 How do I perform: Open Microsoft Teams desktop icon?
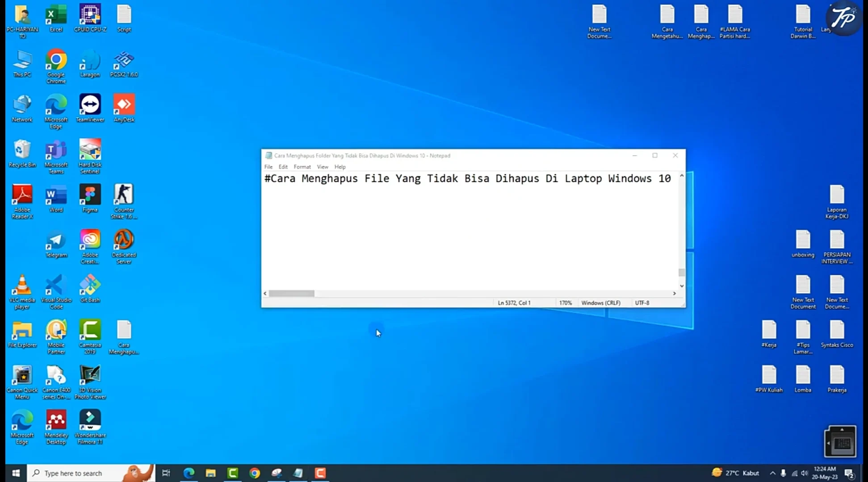pos(56,157)
